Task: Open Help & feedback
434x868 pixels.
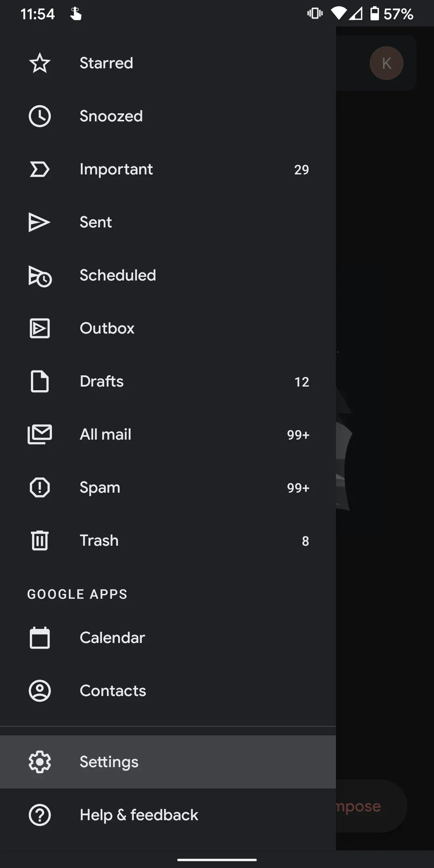Action: 139,815
